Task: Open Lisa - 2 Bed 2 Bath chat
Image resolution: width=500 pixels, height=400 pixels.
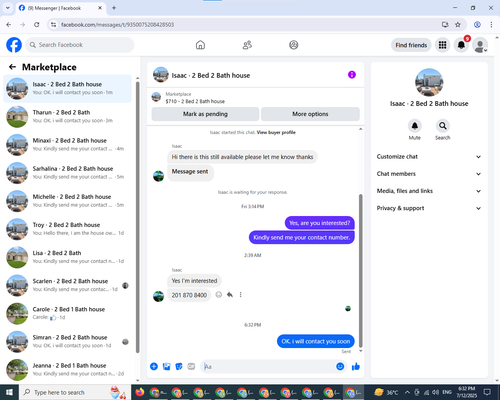Action: tap(67, 257)
